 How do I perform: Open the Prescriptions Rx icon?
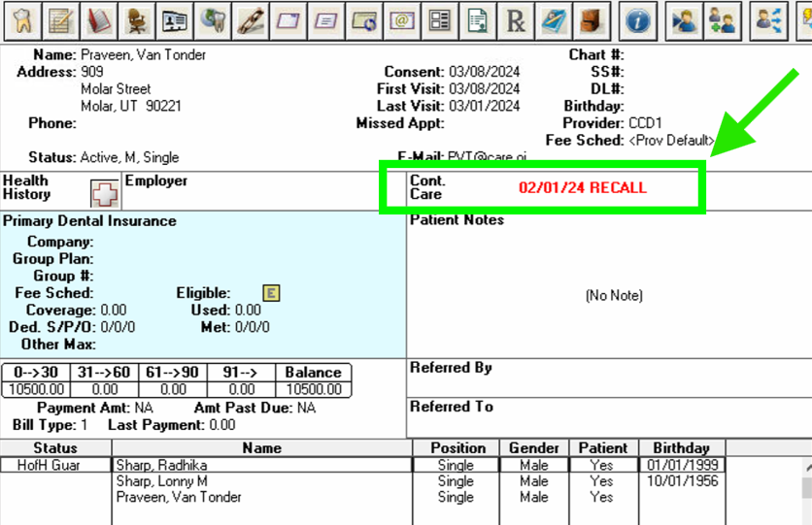point(515,21)
